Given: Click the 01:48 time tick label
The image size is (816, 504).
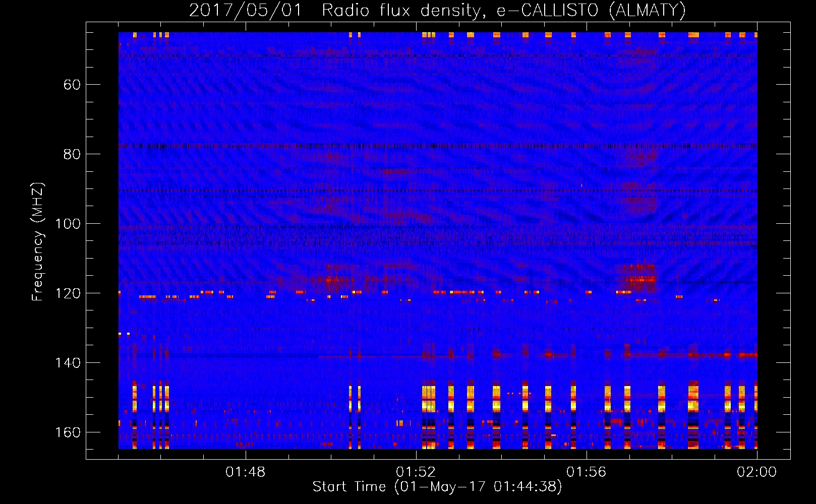Looking at the screenshot, I should tap(246, 472).
